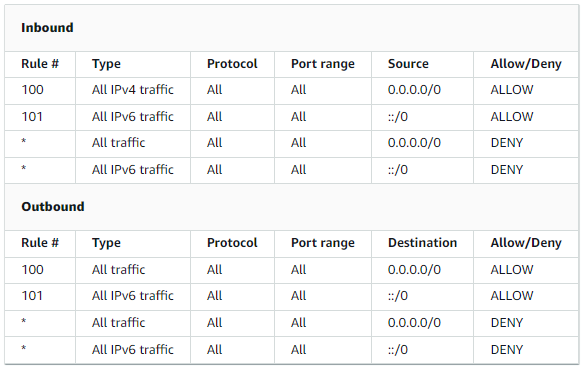Viewport: 586px width, 371px height.
Task: Select outbound rule number 100
Action: (x=33, y=269)
